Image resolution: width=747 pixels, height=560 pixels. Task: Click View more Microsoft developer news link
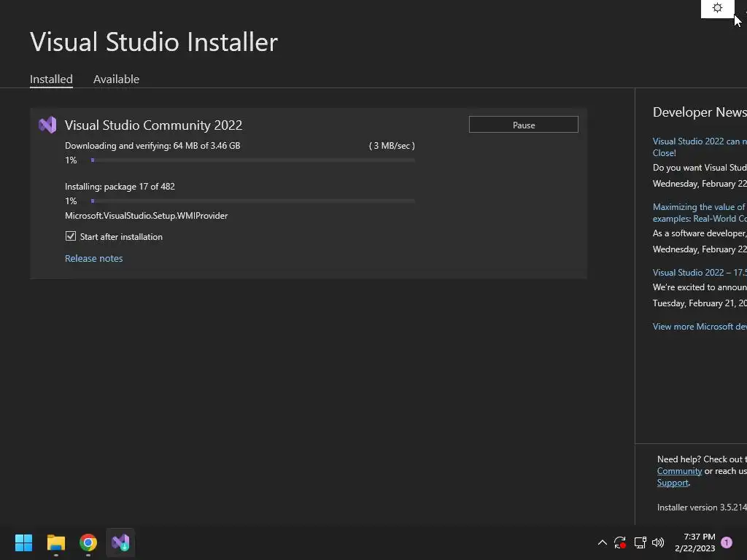[700, 327]
